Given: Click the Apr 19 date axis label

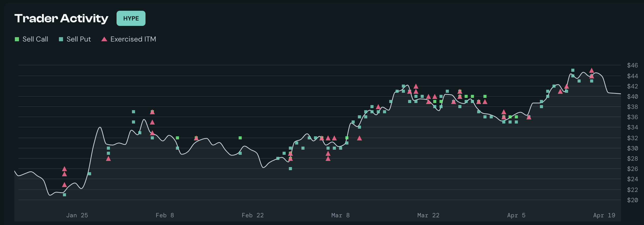Looking at the screenshot, I should click(604, 215).
